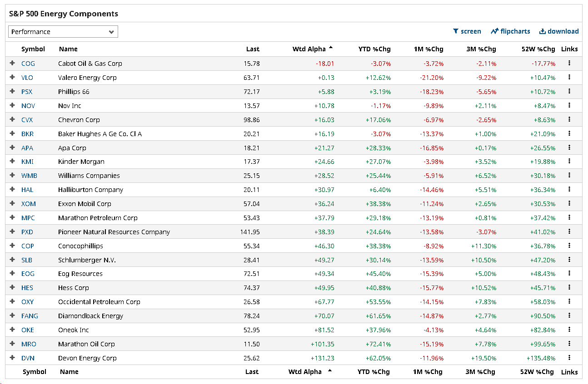Expand the DVN row with plus icon

pos(12,358)
